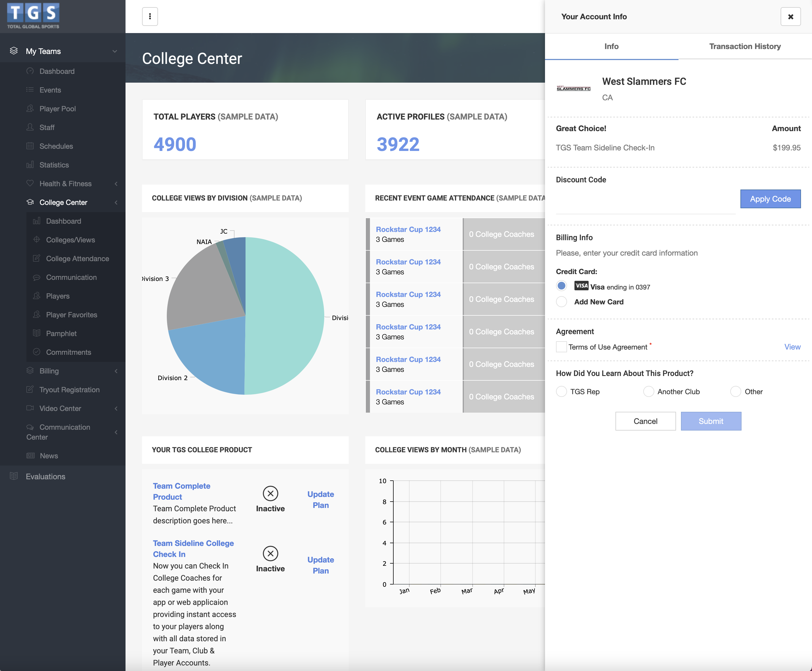Viewport: 812px width, 671px height.
Task: Click the Staff person icon
Action: point(30,127)
